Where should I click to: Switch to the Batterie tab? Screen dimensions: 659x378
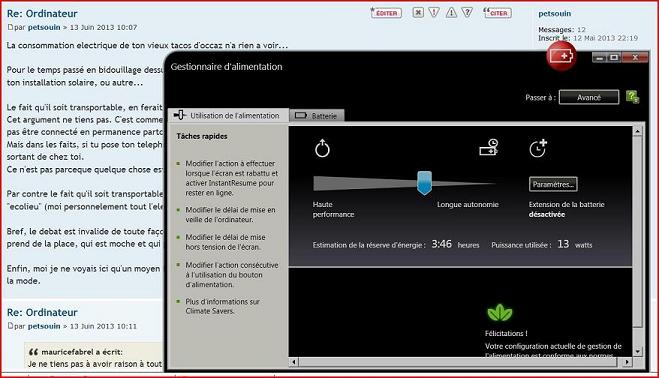click(317, 116)
